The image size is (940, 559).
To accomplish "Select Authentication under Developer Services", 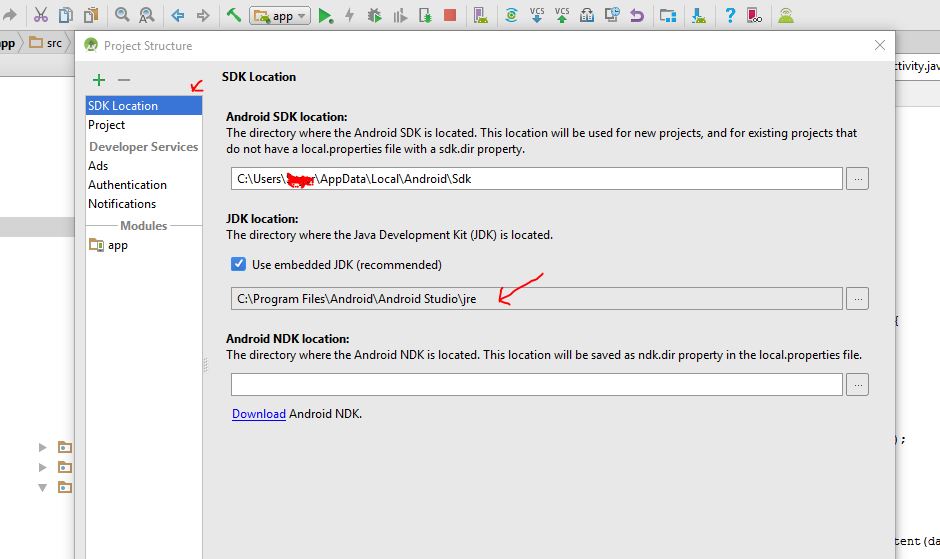I will coord(144,185).
